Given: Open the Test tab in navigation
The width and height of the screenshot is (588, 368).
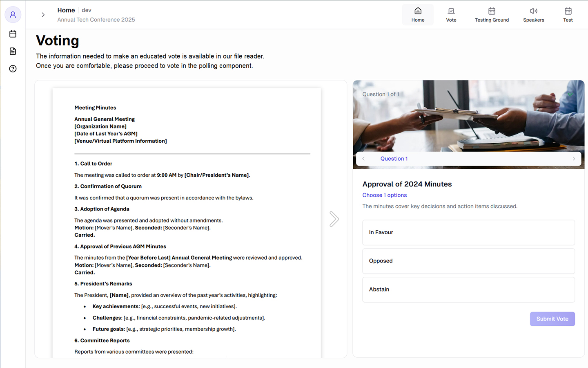Looking at the screenshot, I should pos(568,15).
